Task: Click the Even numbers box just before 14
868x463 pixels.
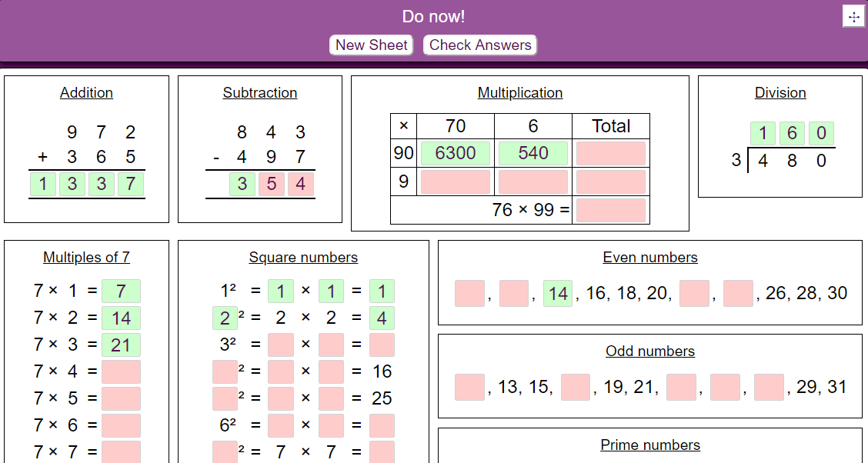Action: click(x=514, y=293)
